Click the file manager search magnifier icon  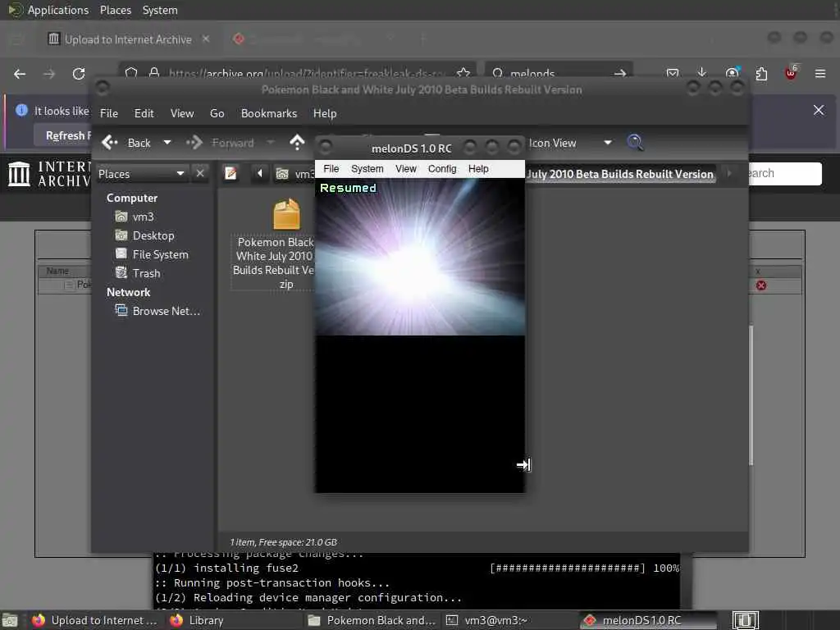tap(635, 143)
